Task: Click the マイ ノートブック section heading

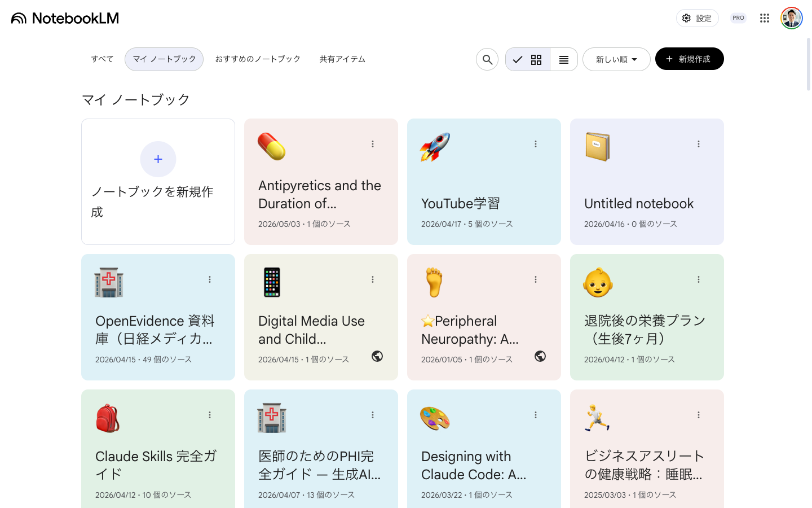Action: [x=136, y=100]
